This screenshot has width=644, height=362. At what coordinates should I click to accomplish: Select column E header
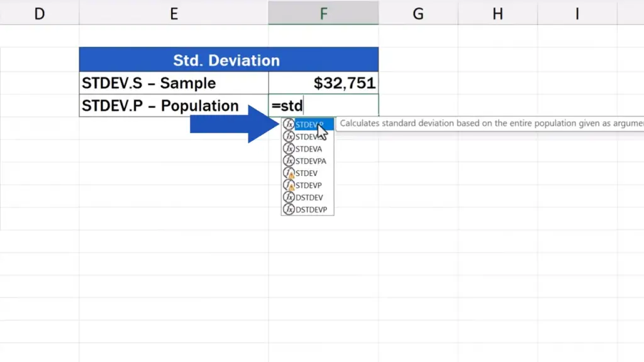174,13
